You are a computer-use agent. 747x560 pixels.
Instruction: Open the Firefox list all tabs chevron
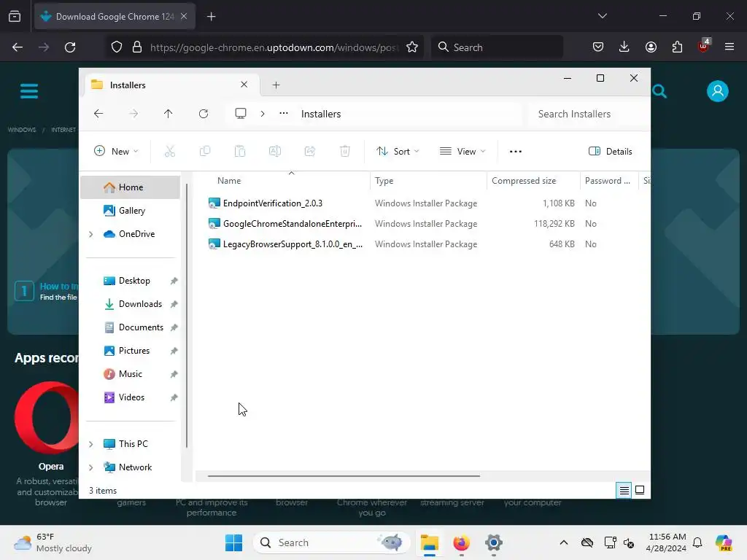602,16
